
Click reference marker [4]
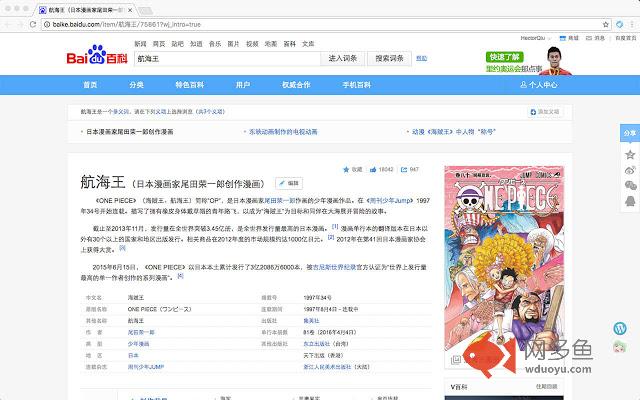tap(180, 276)
